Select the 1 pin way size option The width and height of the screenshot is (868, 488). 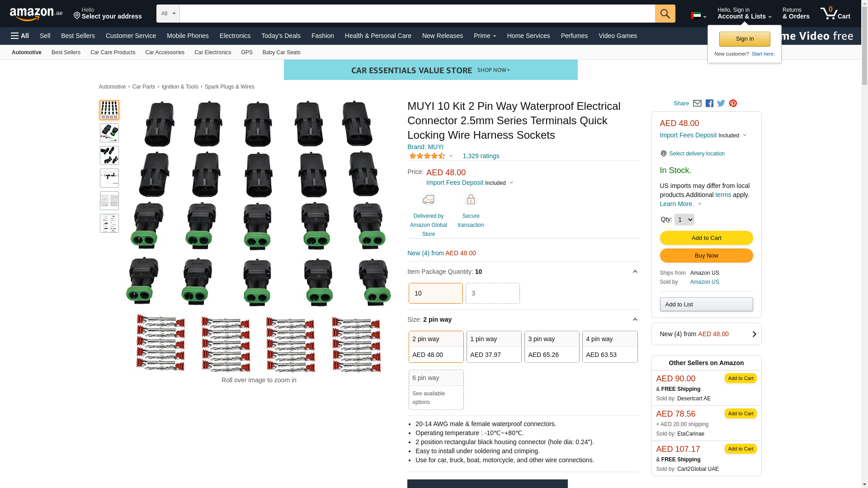click(494, 347)
